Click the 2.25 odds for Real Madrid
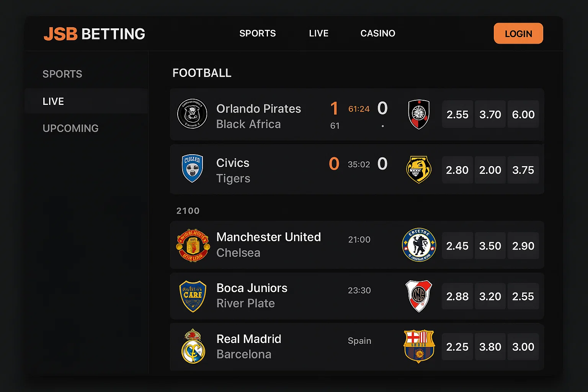Image resolution: width=588 pixels, height=392 pixels. point(457,346)
